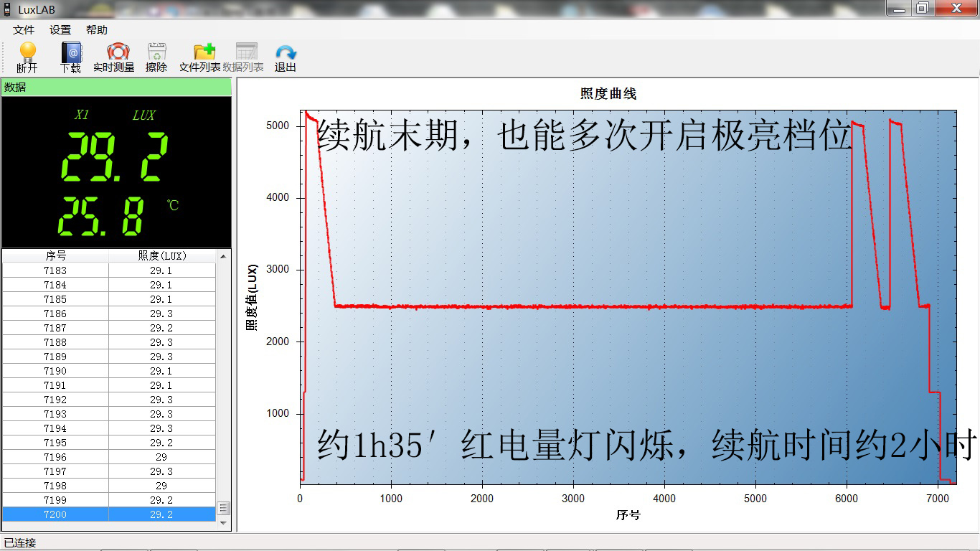Click the 7000 x-axis tick label
The height and width of the screenshot is (551, 980).
coord(938,498)
